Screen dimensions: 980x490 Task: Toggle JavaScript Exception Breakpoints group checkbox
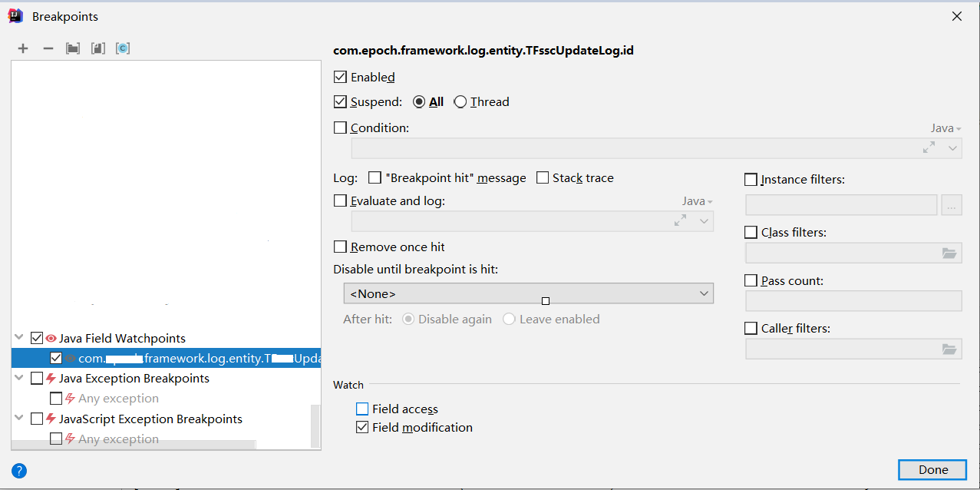36,419
